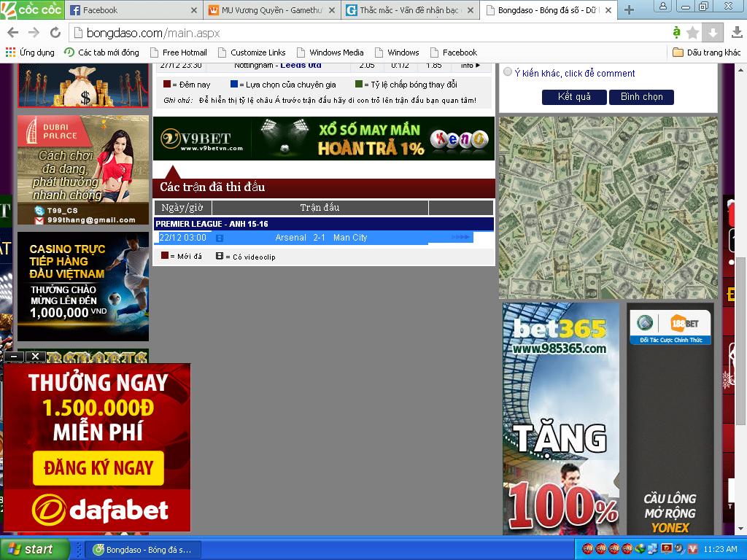Open the video clip icon for Arsenal match

(x=220, y=238)
